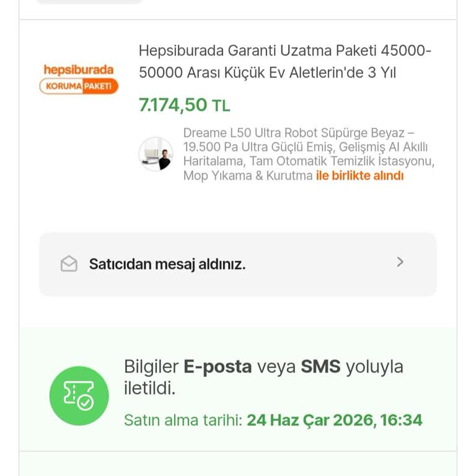Click the bold SMS word

click(x=320, y=367)
